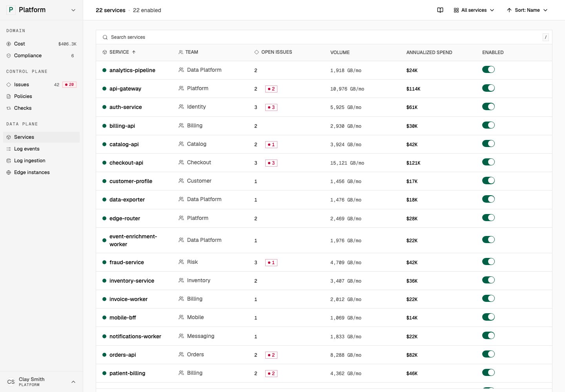Turn off the orders-api toggle
This screenshot has width=565, height=392.
[488, 354]
